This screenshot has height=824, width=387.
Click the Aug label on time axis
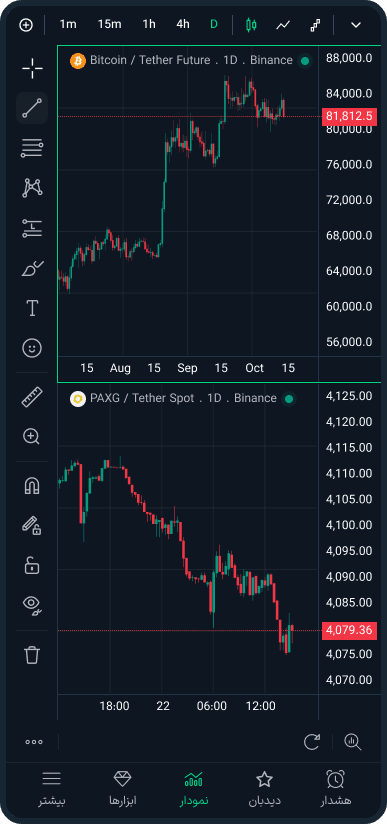tap(120, 368)
